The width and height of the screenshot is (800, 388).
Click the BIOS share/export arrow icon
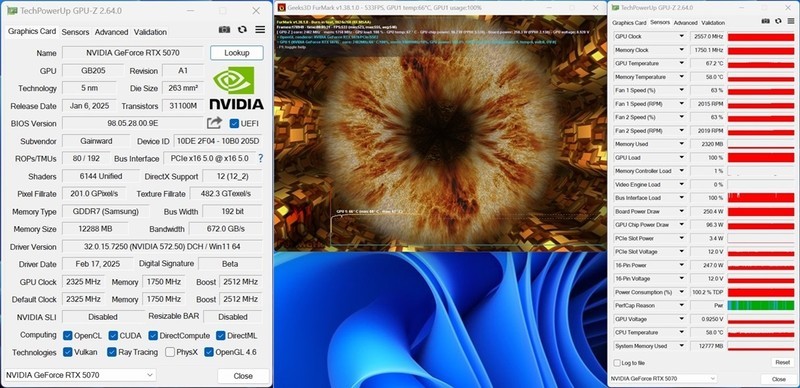214,123
